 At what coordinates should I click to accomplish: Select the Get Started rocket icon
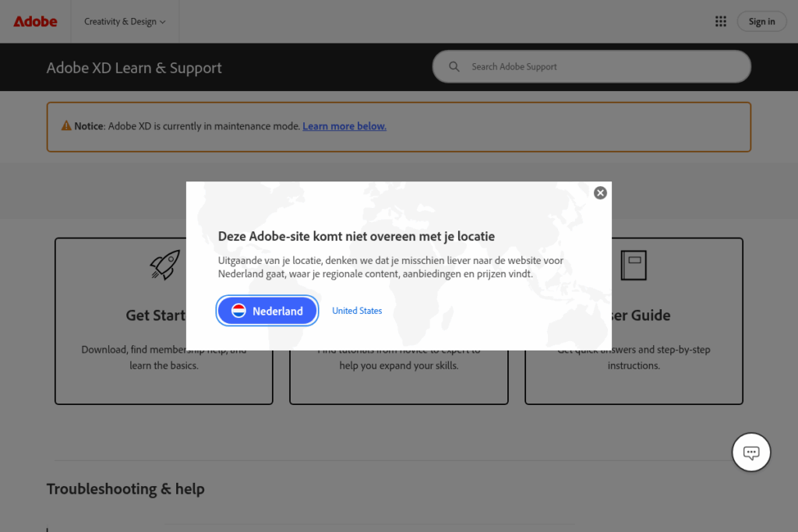tap(165, 265)
